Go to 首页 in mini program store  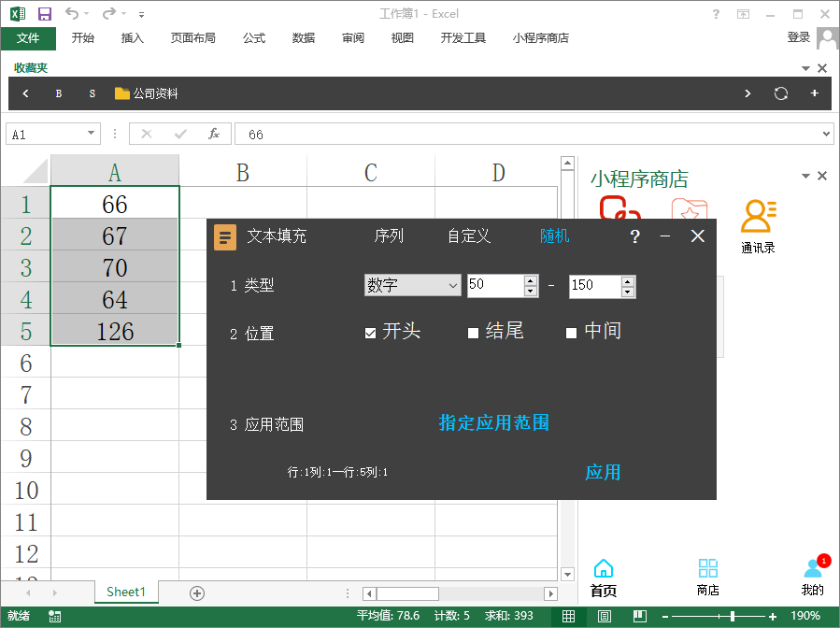pyautogui.click(x=604, y=578)
